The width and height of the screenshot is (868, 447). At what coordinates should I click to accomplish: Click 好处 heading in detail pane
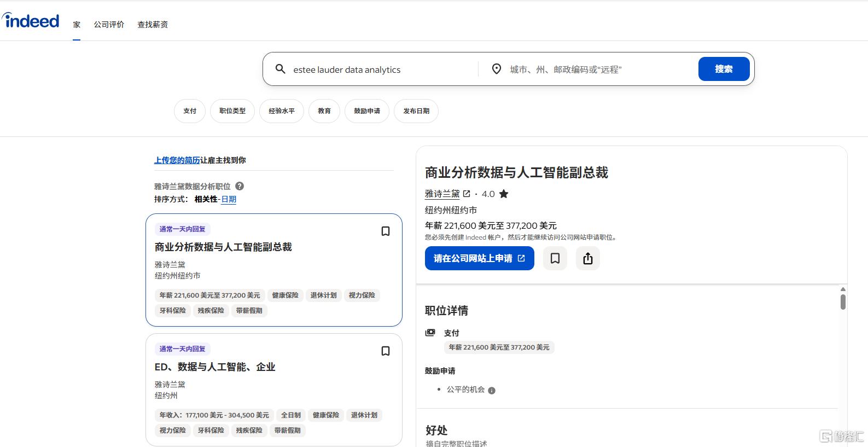click(x=436, y=431)
